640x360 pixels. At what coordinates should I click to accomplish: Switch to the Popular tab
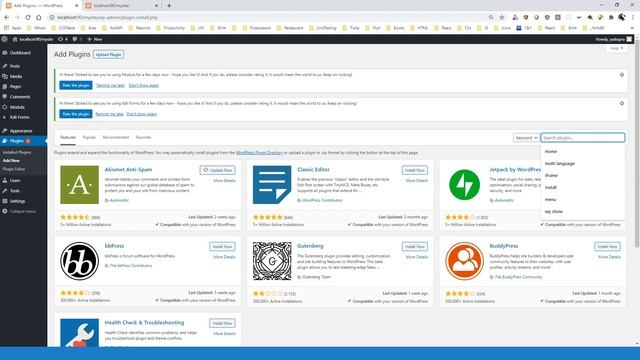click(x=89, y=138)
